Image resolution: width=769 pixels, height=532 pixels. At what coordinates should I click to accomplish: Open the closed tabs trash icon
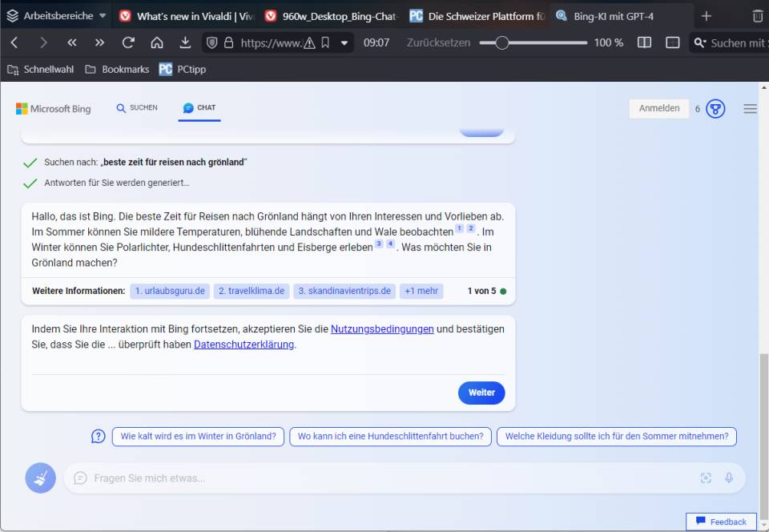tap(758, 16)
